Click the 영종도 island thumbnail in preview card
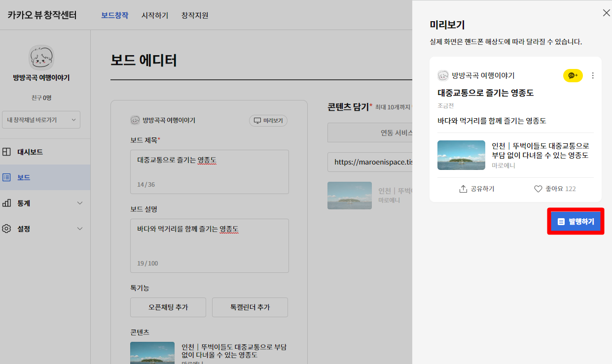 [461, 155]
